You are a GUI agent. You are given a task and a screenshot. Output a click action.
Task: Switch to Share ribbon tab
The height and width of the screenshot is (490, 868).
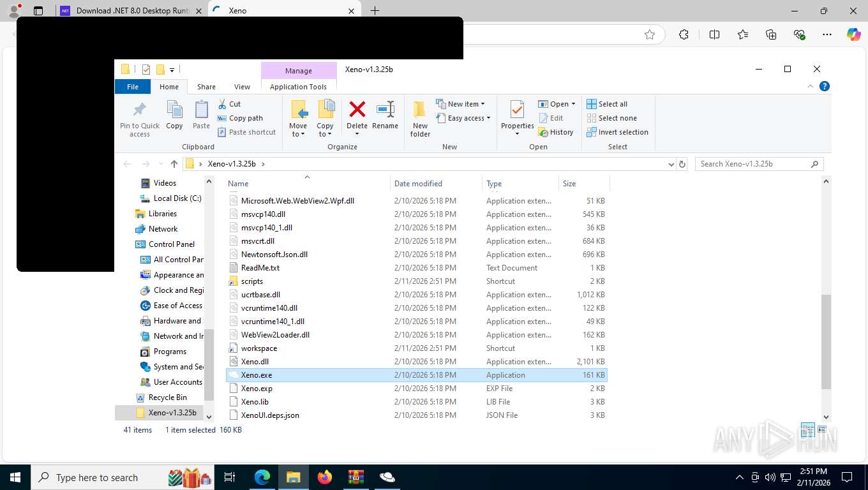coord(206,87)
